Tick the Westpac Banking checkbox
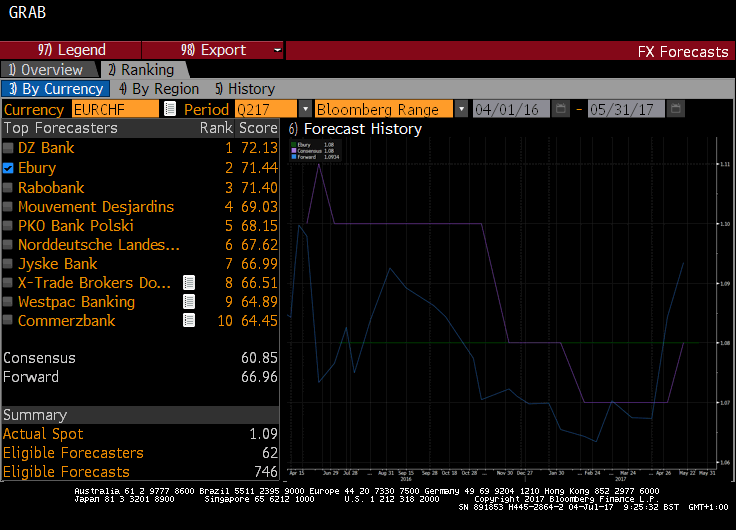 pos(8,301)
